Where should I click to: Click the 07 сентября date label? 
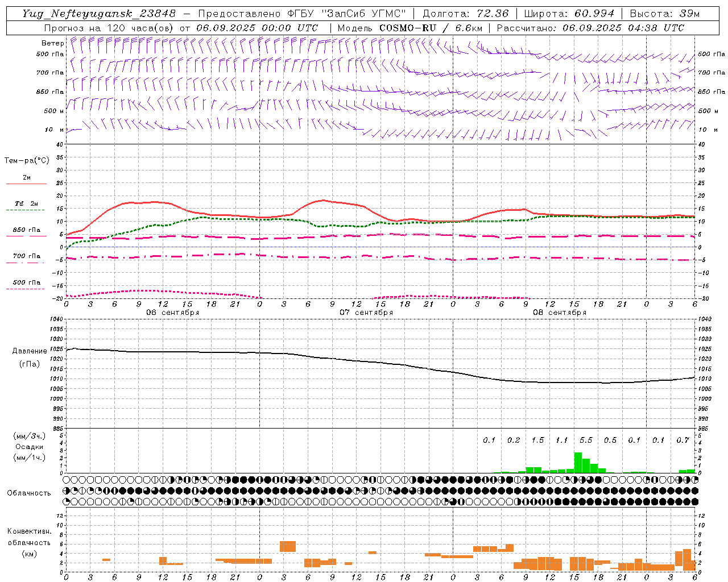366,313
